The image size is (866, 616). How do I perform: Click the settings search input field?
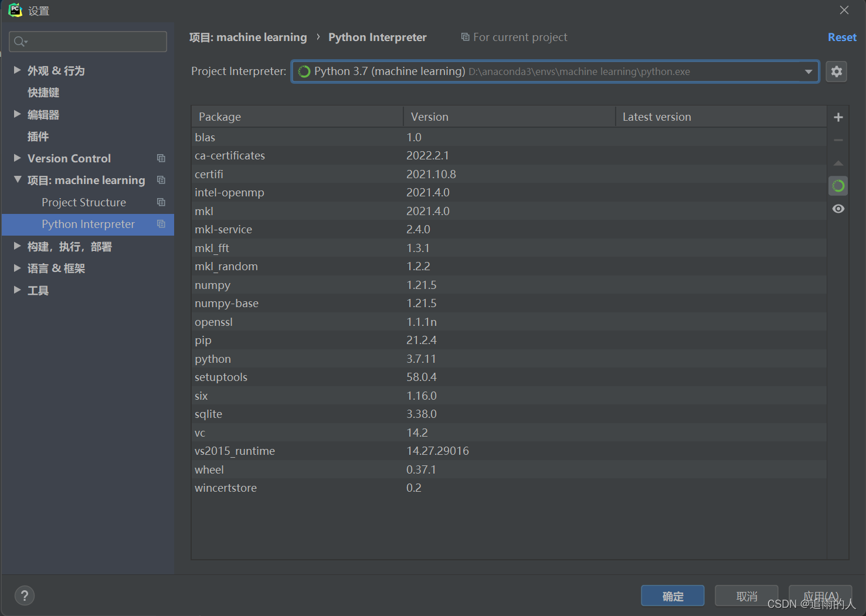click(x=88, y=42)
